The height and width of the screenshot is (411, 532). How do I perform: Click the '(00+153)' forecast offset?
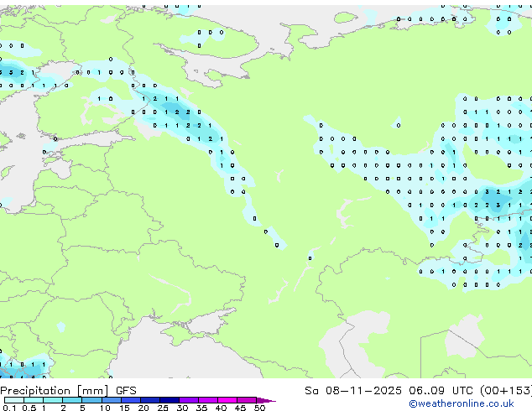pos(506,391)
